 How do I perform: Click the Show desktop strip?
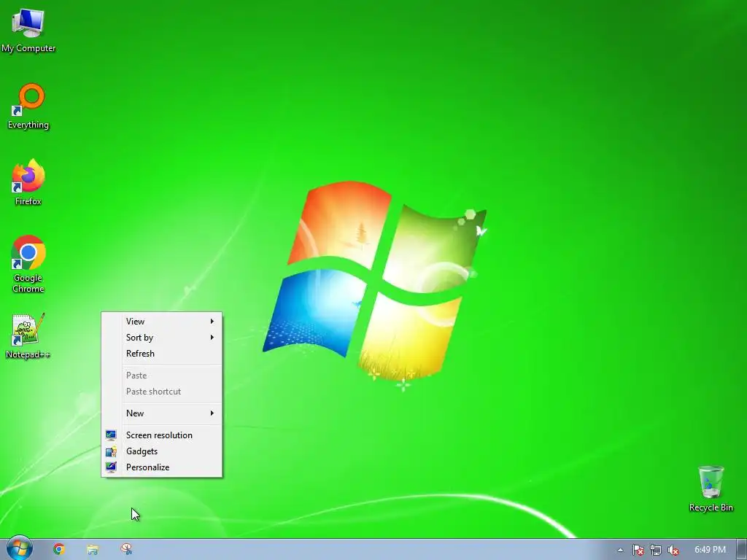741,550
